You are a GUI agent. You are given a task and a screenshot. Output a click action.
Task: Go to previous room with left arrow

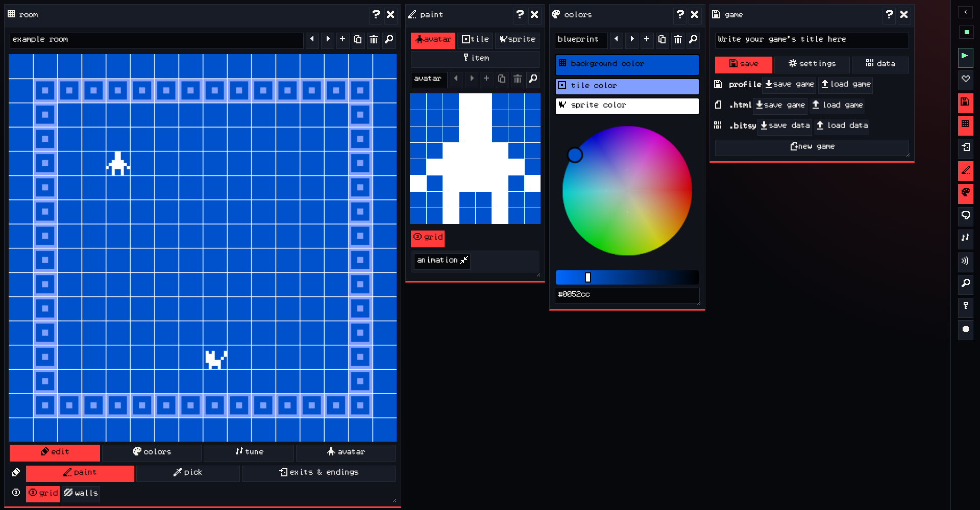click(312, 40)
